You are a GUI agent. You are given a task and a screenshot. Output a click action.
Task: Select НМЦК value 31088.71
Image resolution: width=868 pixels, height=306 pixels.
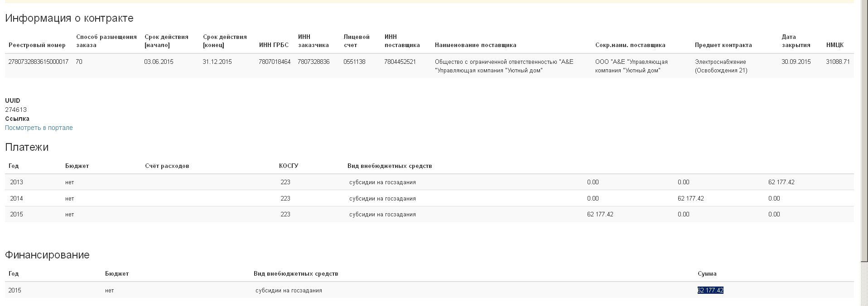[838, 62]
